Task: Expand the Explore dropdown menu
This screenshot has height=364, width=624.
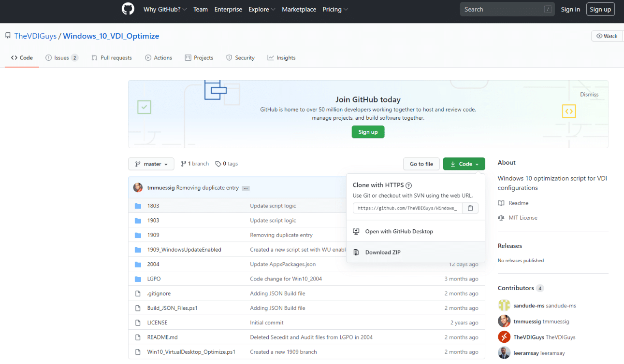Action: [262, 9]
